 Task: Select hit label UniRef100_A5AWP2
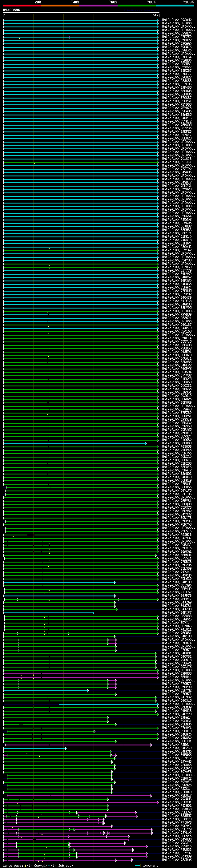(x=177, y=40)
